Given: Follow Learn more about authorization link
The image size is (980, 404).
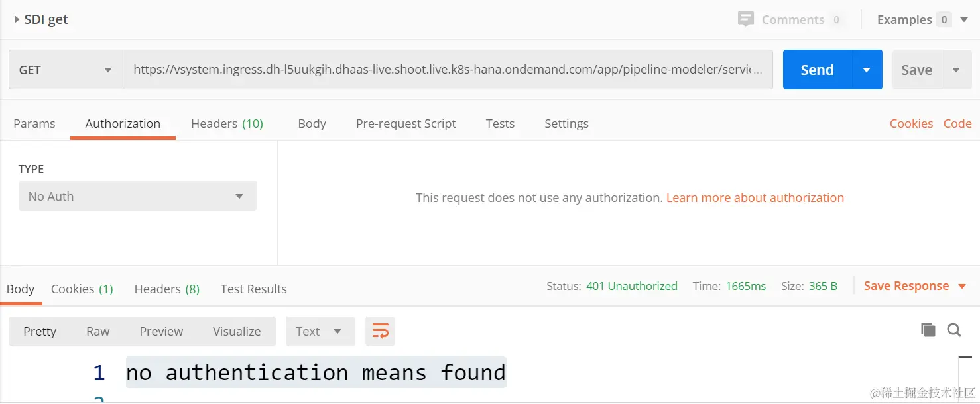Looking at the screenshot, I should coord(755,197).
